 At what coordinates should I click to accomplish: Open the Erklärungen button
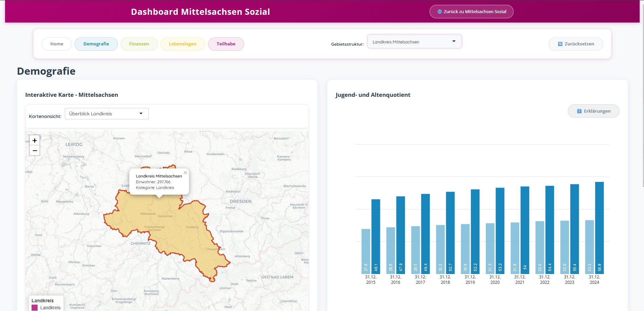(x=593, y=111)
